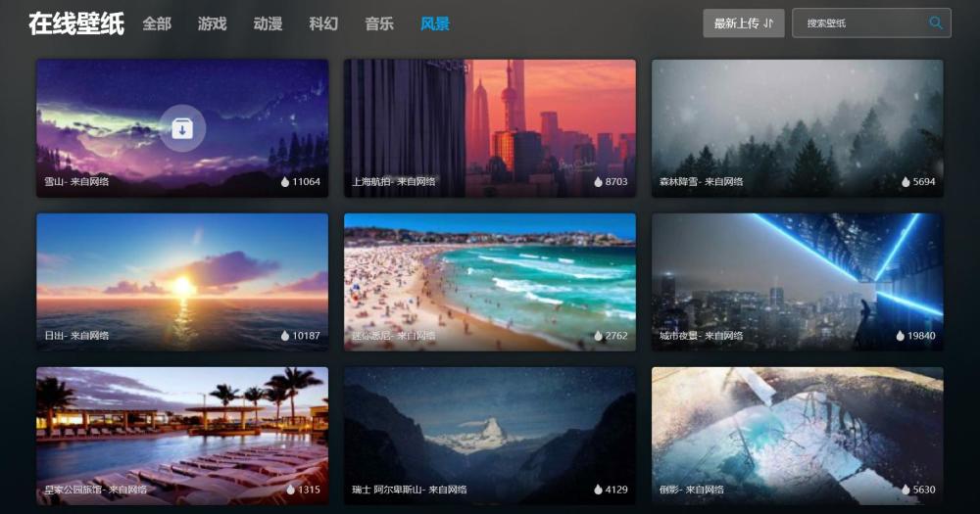The width and height of the screenshot is (980, 514).
Task: Click the caption 上海航拍- 来自网络
Action: (x=393, y=182)
